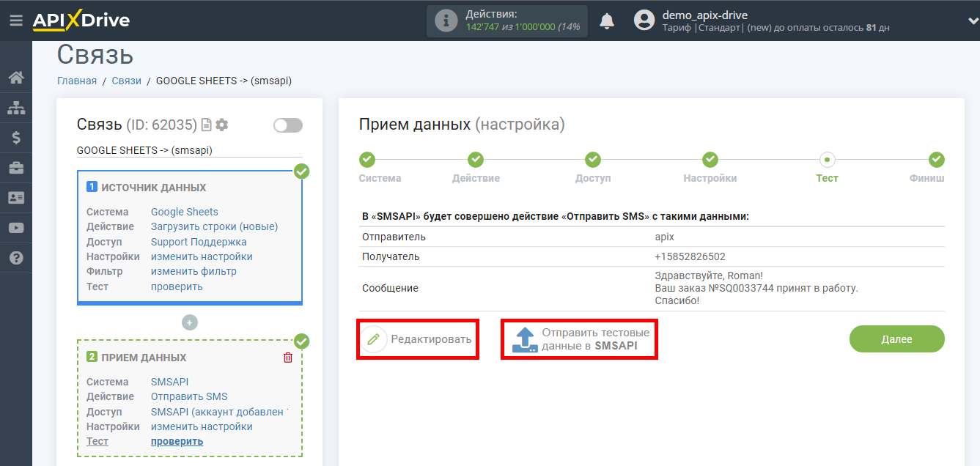
Task: Click the YouTube video sidebar icon
Action: tap(16, 228)
